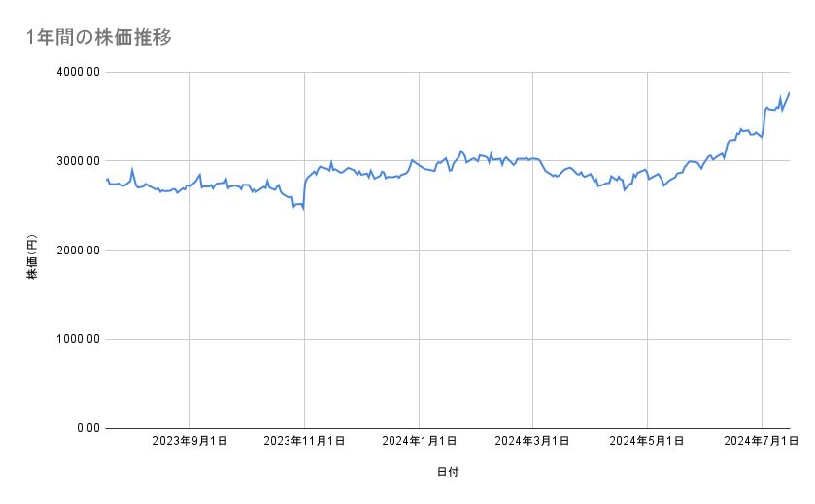Click the chart title 1年間の株価推移
Viewport: 815px width, 504px height.
pos(100,37)
